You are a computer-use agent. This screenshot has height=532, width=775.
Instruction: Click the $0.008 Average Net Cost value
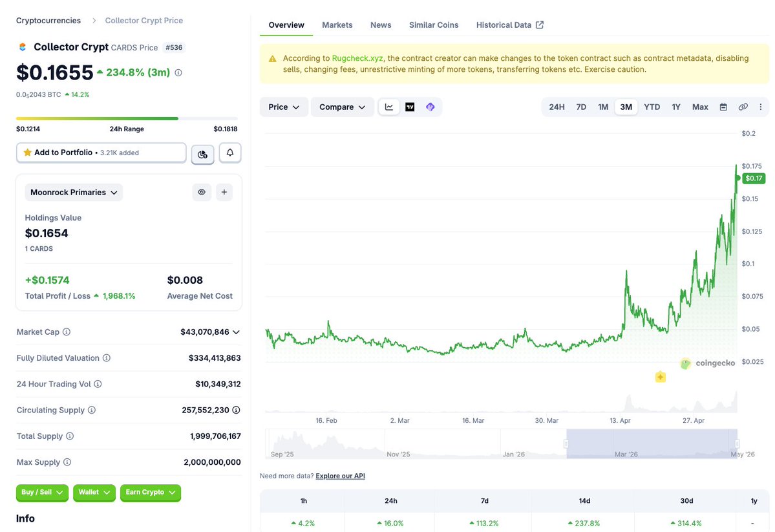point(185,281)
